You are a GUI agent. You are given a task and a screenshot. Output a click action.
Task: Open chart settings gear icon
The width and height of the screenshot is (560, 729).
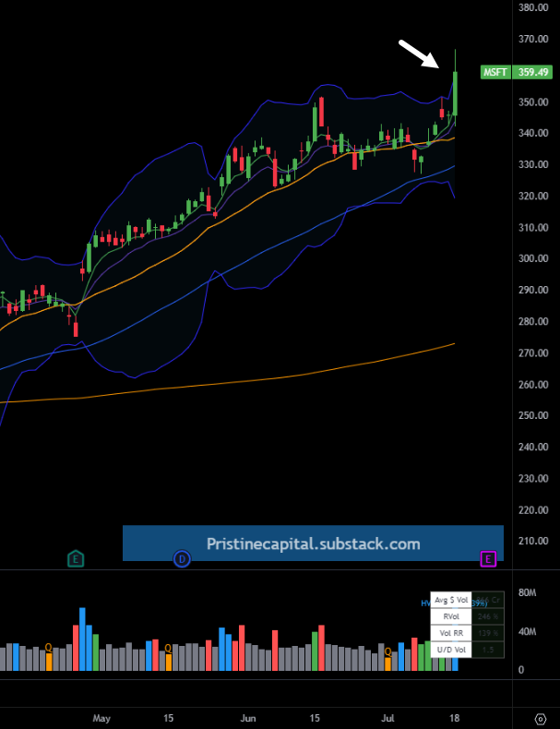pos(540,719)
